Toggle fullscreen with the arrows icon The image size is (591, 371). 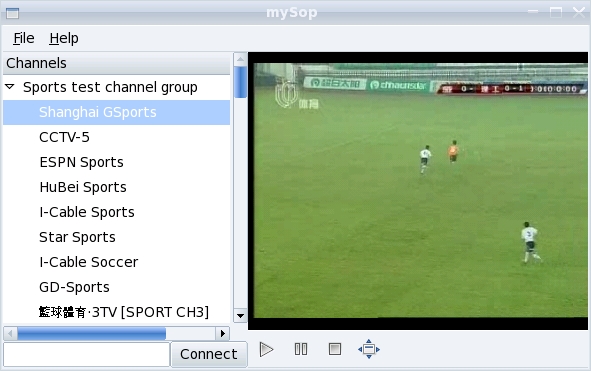click(x=369, y=349)
